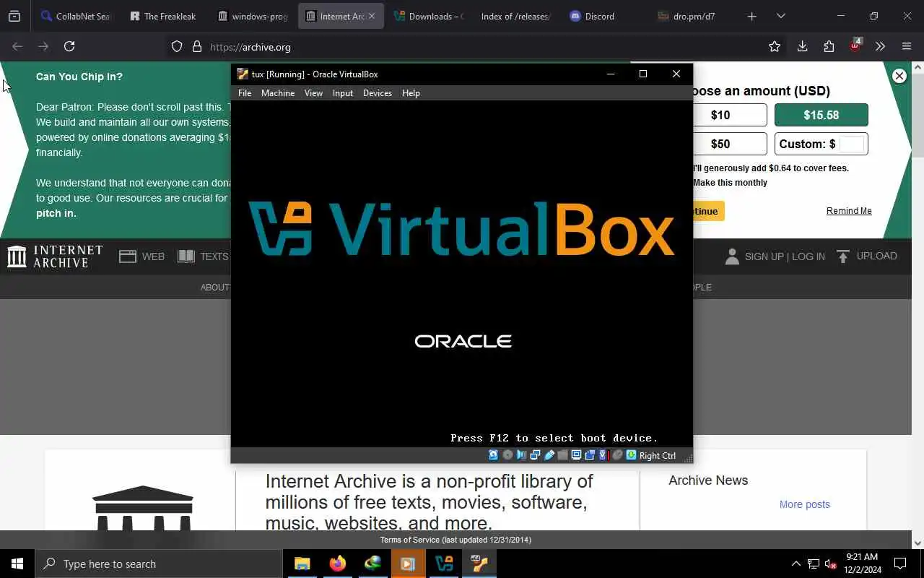Image resolution: width=924 pixels, height=578 pixels.
Task: Open the list all tabs dropdown
Action: 781,16
